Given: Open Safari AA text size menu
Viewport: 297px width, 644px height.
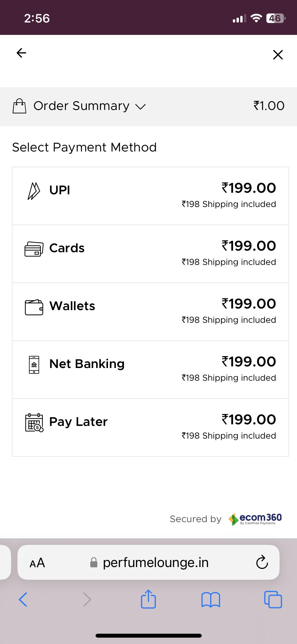Looking at the screenshot, I should pos(37,563).
